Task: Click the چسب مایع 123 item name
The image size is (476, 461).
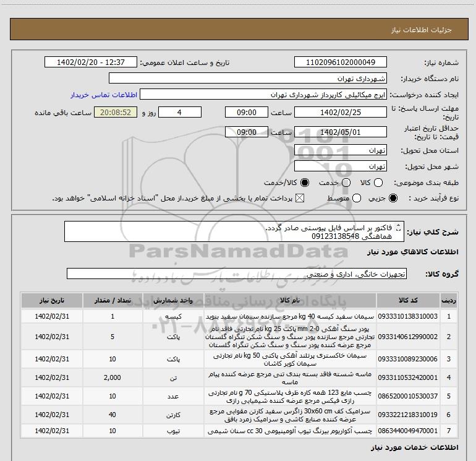Action: (x=290, y=396)
